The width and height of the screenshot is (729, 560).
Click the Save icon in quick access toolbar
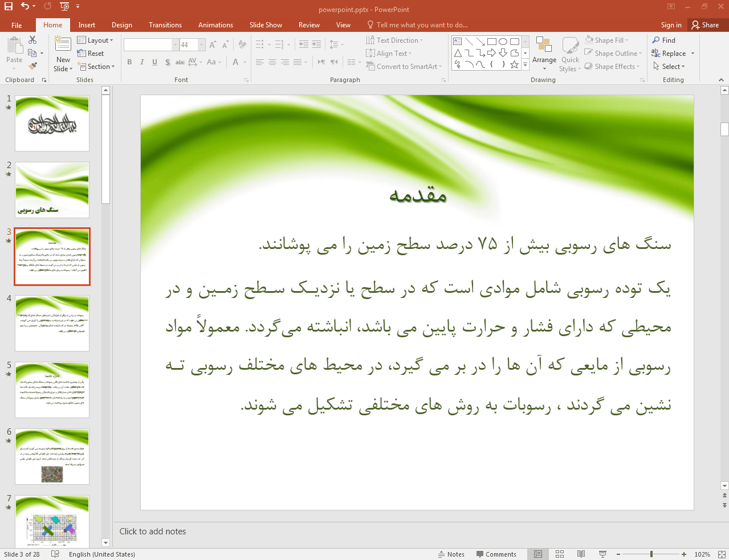coord(8,6)
